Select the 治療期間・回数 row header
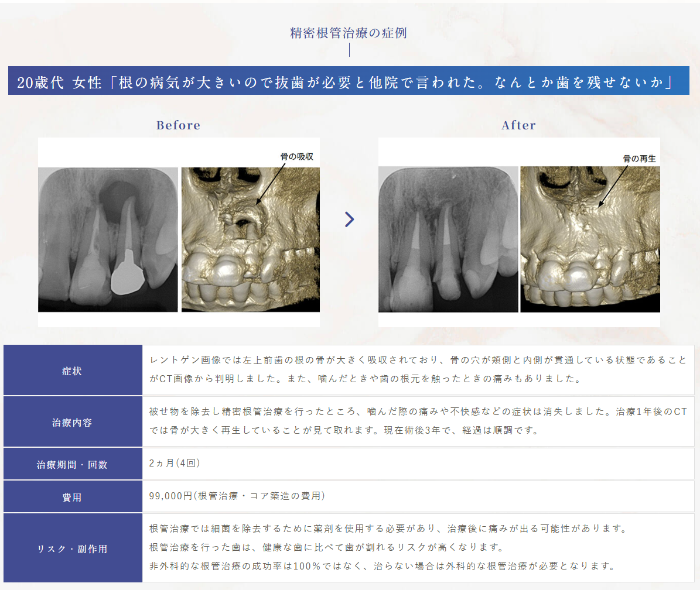 tap(73, 464)
